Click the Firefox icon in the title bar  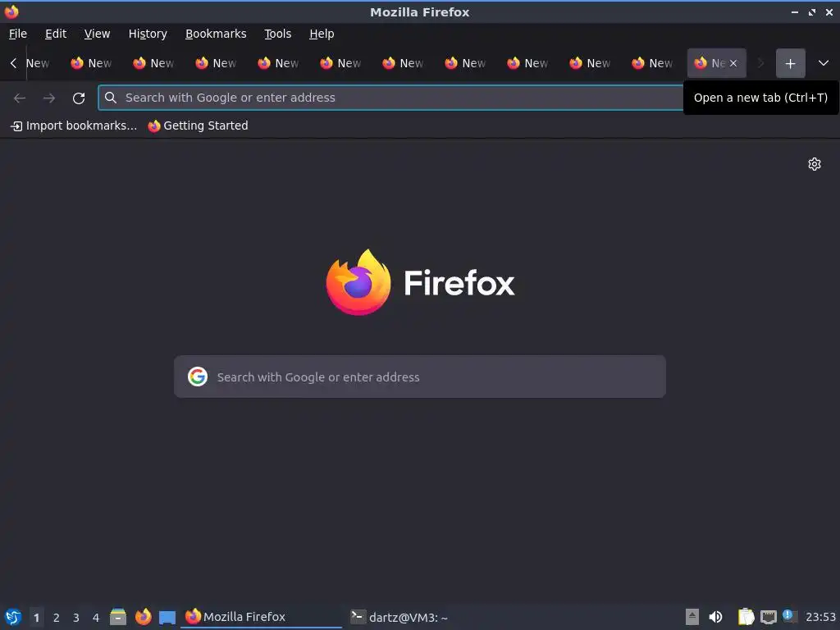(11, 11)
